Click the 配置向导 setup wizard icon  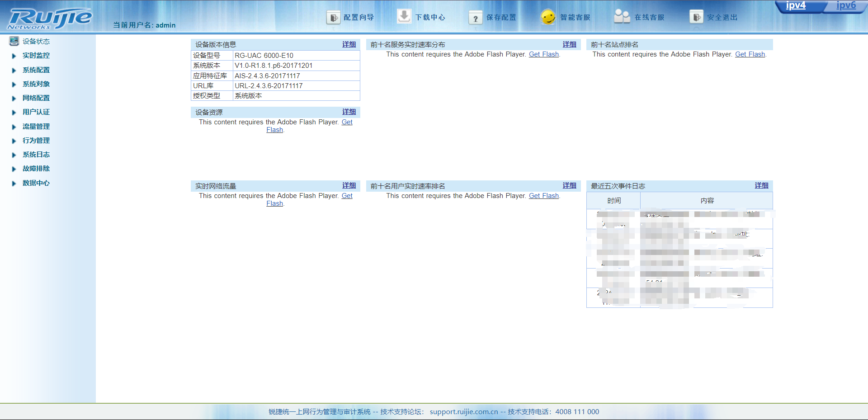334,18
